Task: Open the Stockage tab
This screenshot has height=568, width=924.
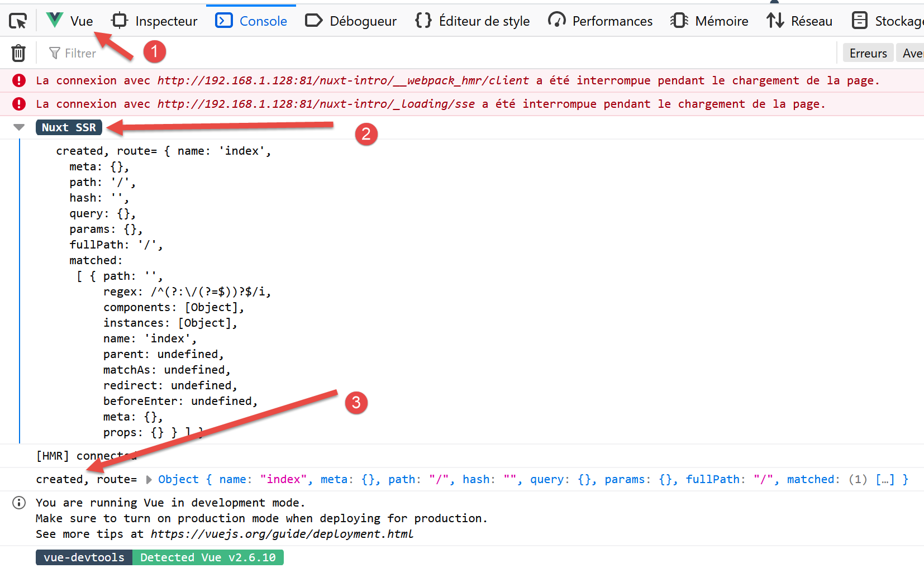Action: pos(887,21)
